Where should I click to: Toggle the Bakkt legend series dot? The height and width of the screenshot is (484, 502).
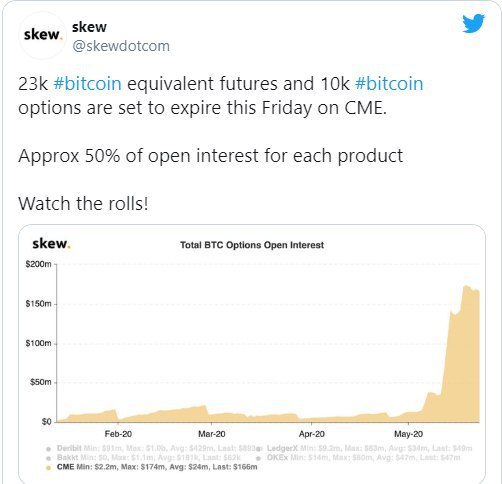pos(49,458)
